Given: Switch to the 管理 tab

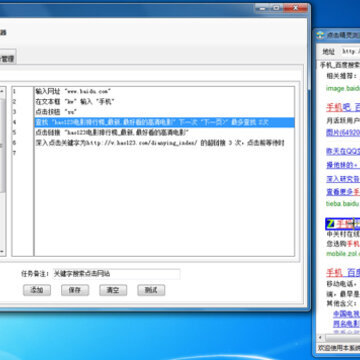Looking at the screenshot, I should [x=7, y=59].
